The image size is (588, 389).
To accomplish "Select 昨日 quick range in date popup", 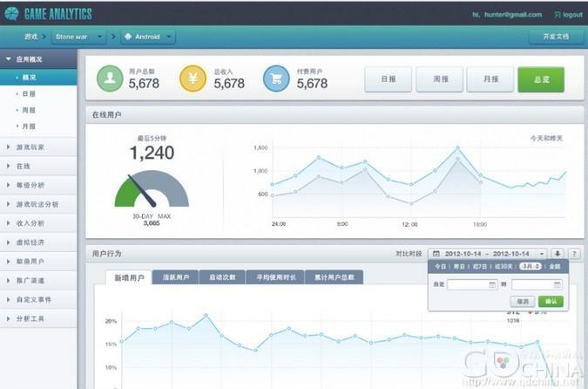I will tap(459, 266).
